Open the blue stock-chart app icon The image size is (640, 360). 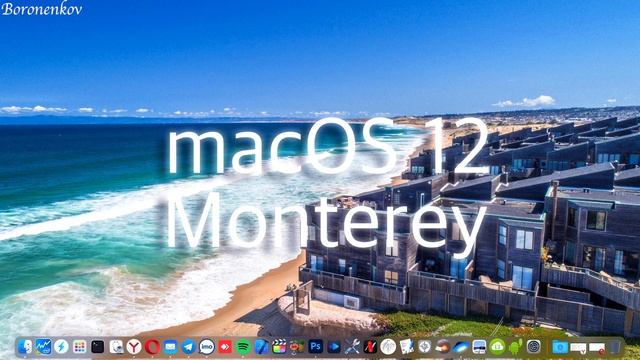[x=43, y=347]
